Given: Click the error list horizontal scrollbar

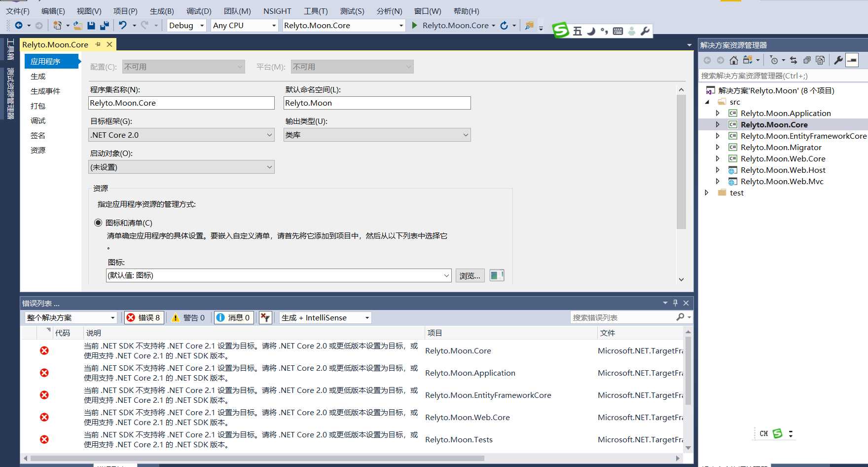Looking at the screenshot, I should pyautogui.click(x=257, y=458).
